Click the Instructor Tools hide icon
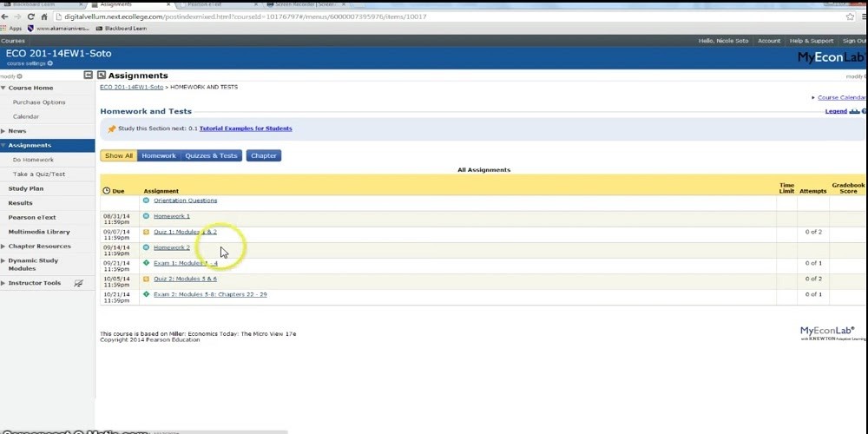The height and width of the screenshot is (434, 868). tap(79, 283)
